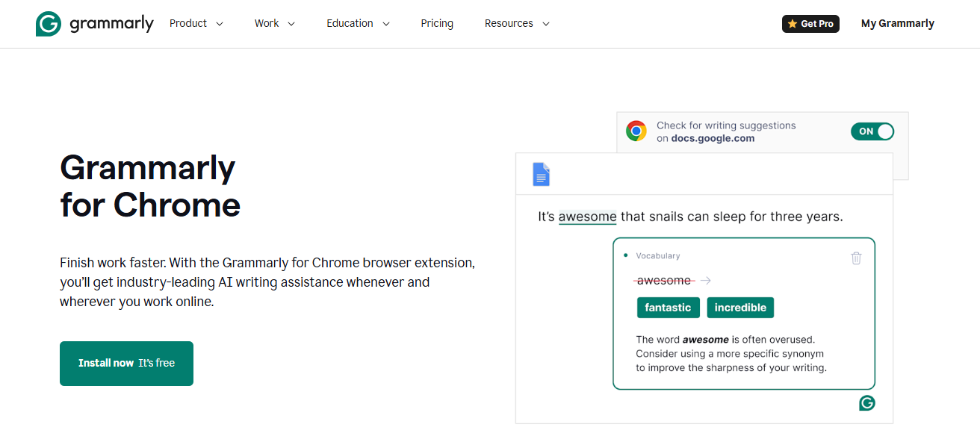Screen dimensions: 980x448
Task: Choose the fantastic synonym suggestion
Action: click(x=668, y=308)
